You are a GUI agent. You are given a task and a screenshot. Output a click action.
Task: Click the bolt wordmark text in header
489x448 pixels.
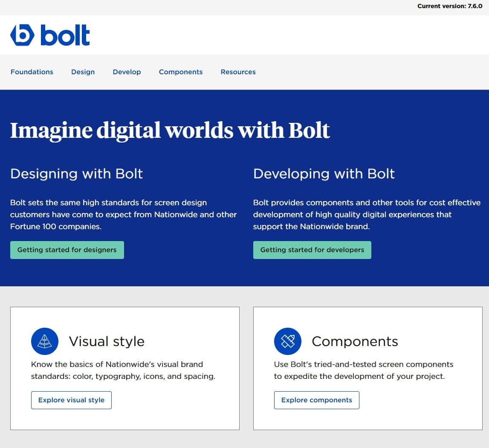point(65,35)
